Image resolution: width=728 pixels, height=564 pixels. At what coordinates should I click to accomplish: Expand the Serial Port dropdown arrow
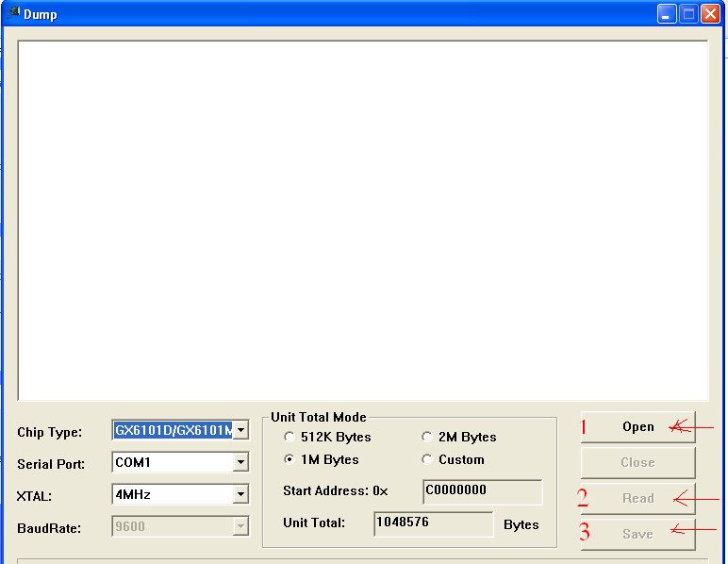(x=240, y=462)
